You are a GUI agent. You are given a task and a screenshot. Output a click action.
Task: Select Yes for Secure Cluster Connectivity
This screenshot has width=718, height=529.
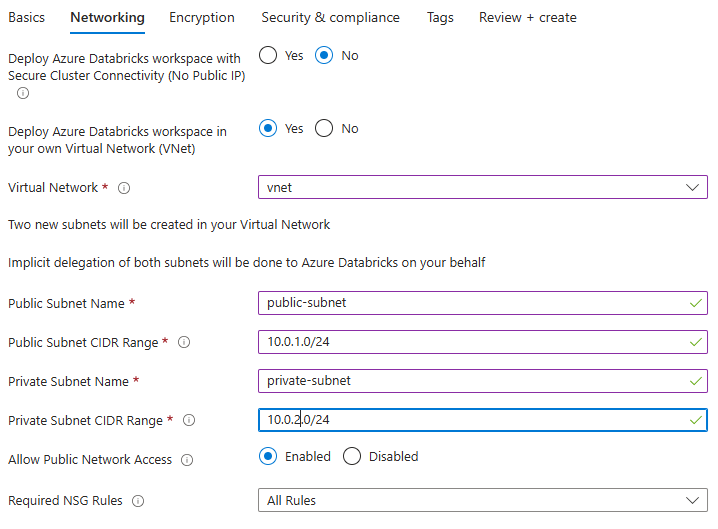click(268, 56)
